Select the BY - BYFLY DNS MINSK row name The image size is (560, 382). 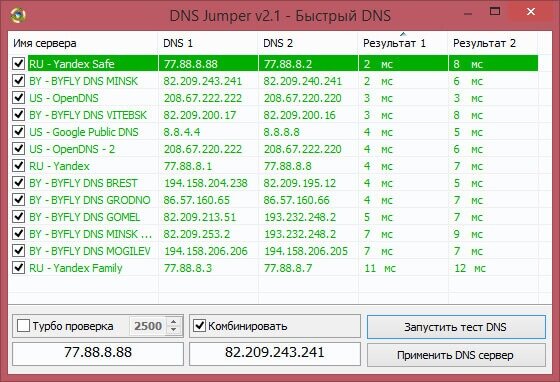pos(83,81)
